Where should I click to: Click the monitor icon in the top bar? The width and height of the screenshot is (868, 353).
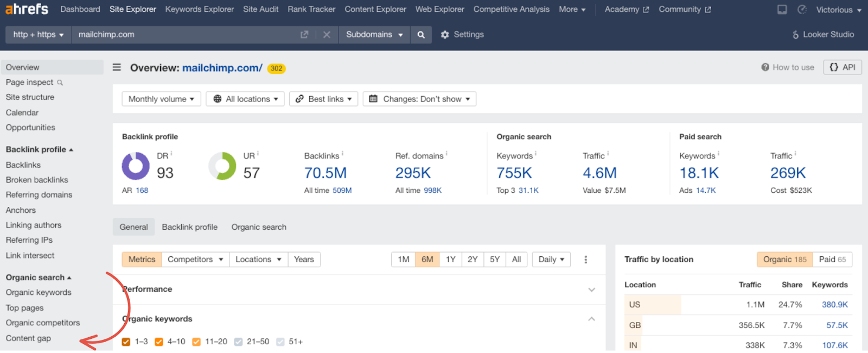click(x=782, y=10)
